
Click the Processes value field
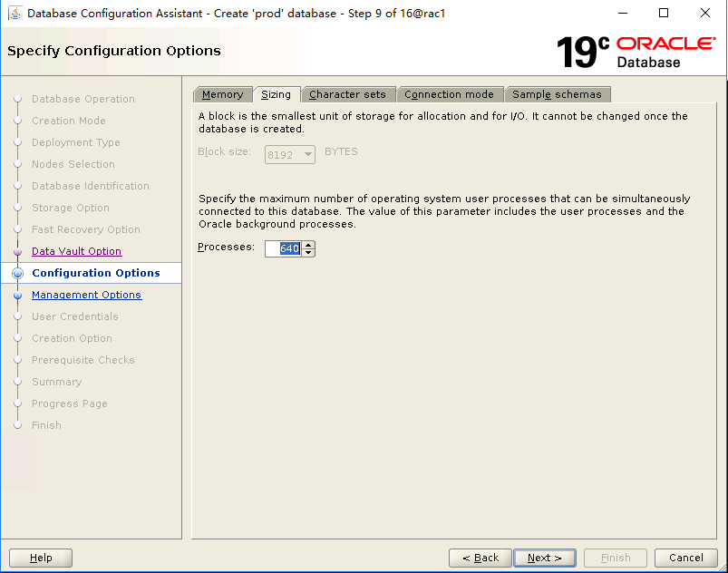pyautogui.click(x=283, y=248)
